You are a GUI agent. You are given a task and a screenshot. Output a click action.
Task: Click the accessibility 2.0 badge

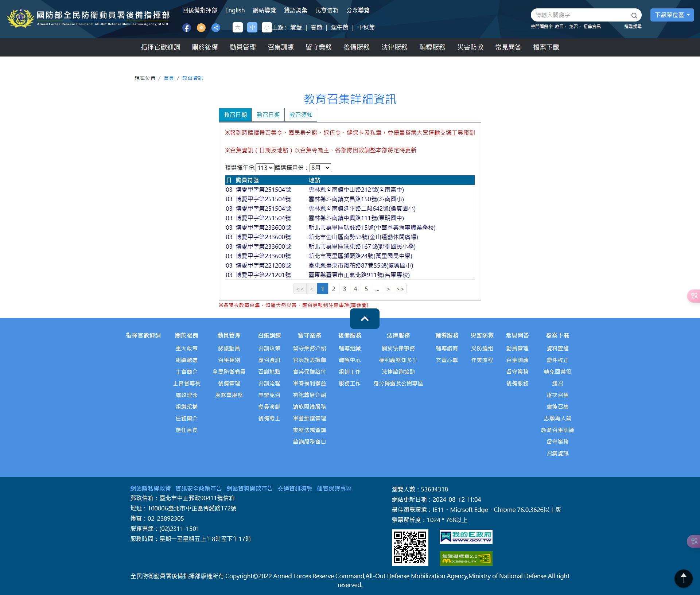pos(466,558)
